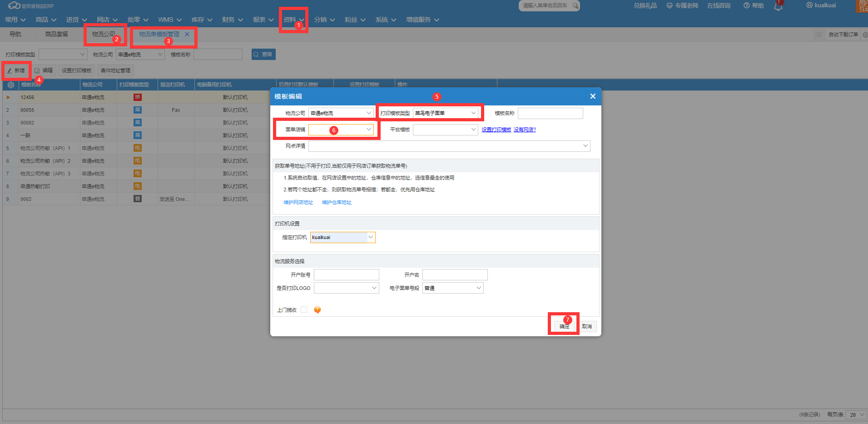Click the search magnifier in menu search box
868x424 pixels.
pos(575,5)
